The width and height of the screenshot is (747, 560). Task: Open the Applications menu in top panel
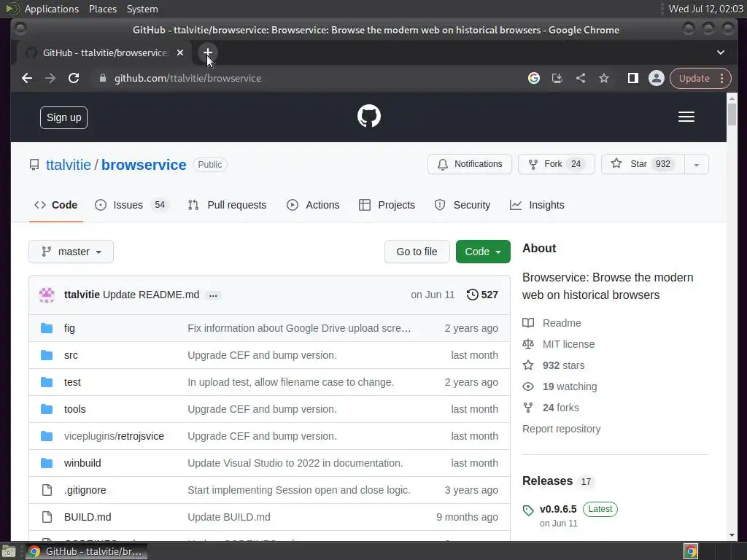[x=52, y=9]
